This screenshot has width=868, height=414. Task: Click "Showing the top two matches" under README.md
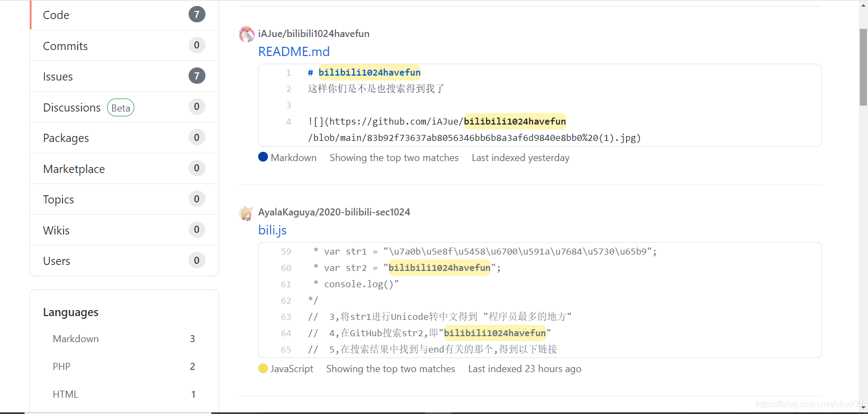pos(394,158)
